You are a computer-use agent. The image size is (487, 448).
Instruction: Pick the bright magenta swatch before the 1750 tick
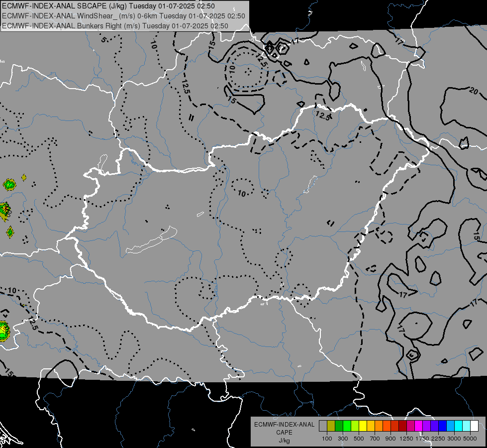pyautogui.click(x=419, y=426)
